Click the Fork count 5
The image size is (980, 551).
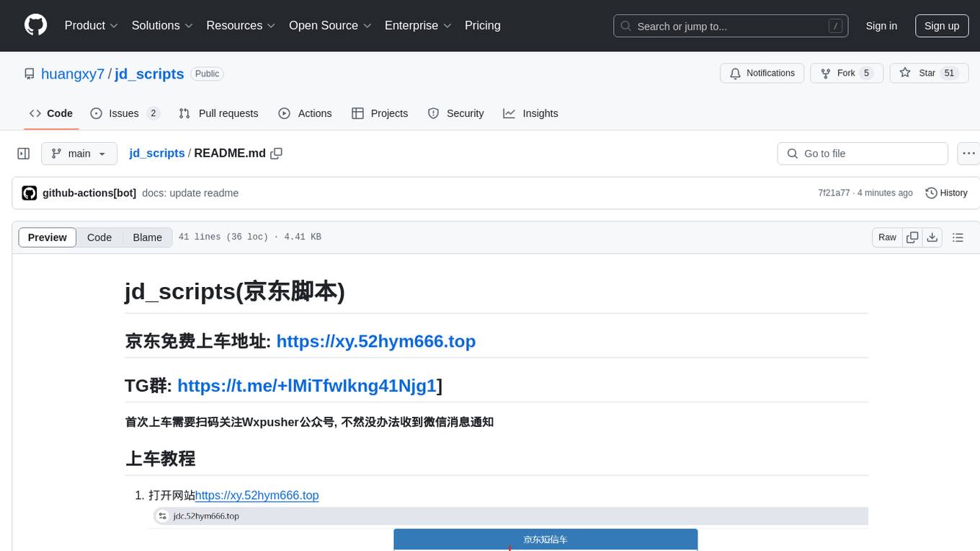(x=867, y=73)
